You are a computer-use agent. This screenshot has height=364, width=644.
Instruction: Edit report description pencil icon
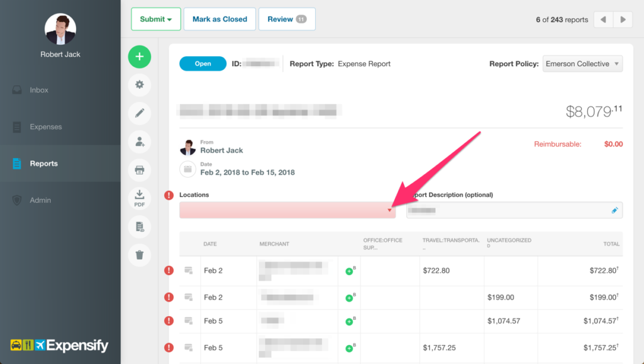(x=614, y=210)
